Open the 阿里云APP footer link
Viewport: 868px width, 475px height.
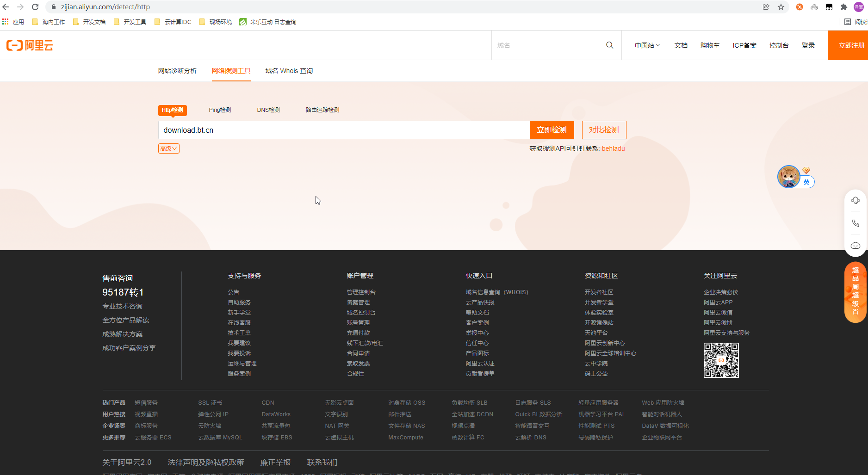click(x=718, y=302)
